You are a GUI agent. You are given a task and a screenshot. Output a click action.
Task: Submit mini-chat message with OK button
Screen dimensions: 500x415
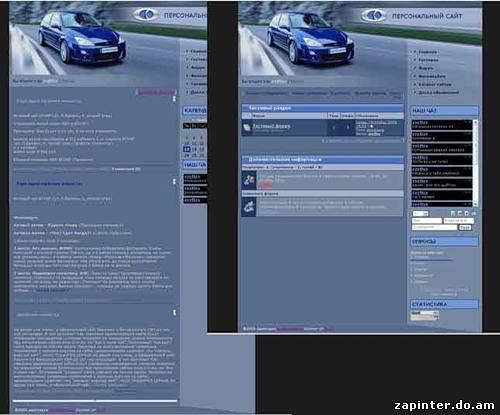[x=465, y=227]
